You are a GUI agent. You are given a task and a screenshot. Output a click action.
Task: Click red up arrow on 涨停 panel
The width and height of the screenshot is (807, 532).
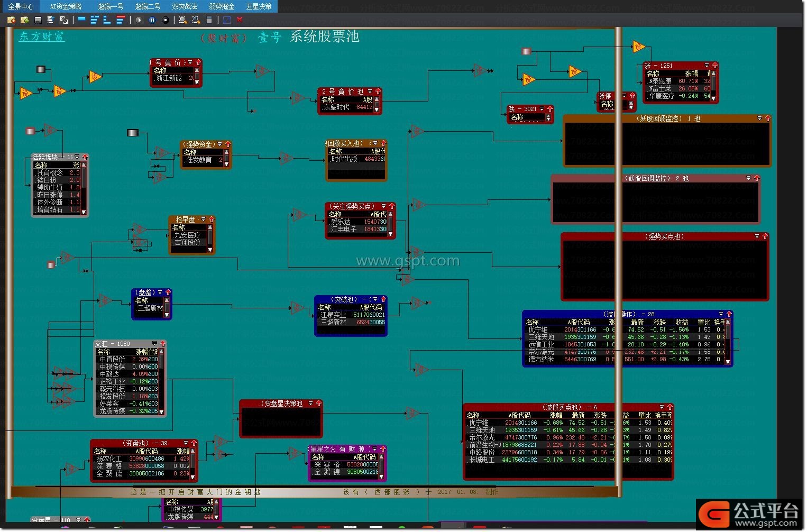coord(632,96)
